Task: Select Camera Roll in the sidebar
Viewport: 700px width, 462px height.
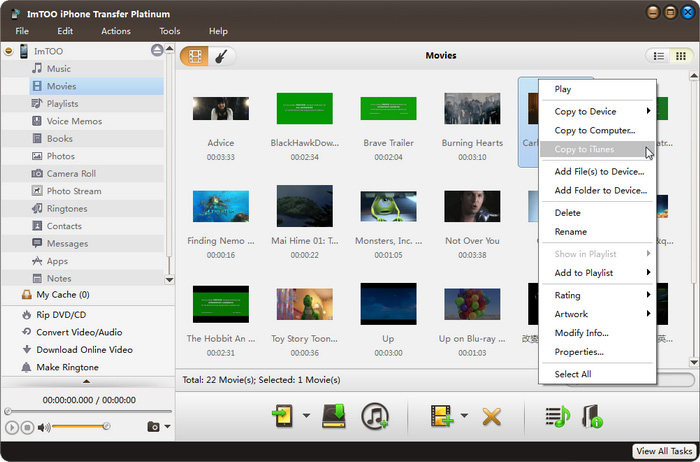Action: coord(96,174)
